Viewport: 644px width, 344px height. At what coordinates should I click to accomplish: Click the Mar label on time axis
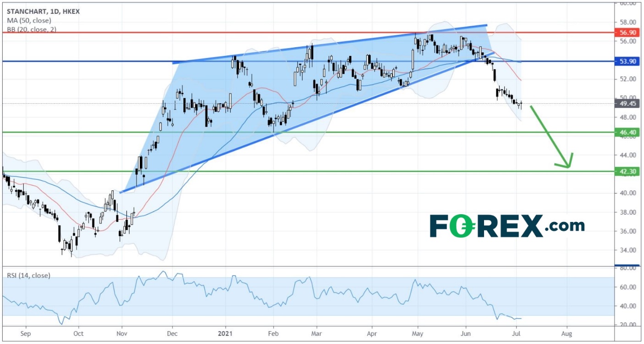[x=316, y=333]
